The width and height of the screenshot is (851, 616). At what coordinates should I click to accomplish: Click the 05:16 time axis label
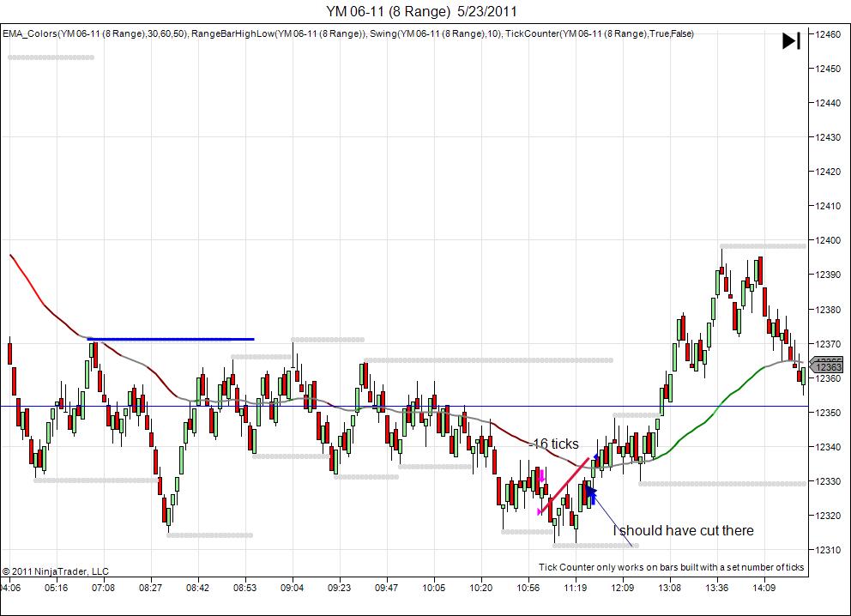(x=56, y=588)
